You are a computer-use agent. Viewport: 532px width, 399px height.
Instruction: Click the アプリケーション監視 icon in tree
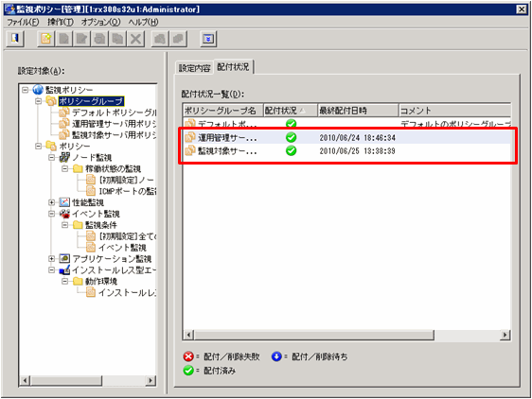pyautogui.click(x=64, y=259)
